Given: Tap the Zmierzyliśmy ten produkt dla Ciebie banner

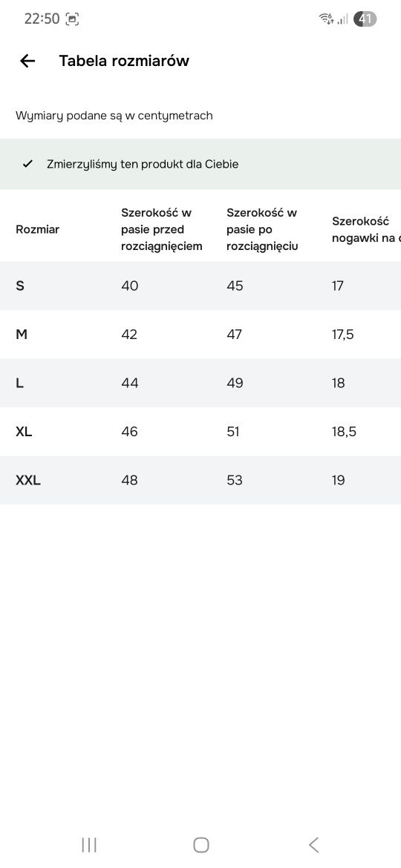Looking at the screenshot, I should [x=200, y=165].
